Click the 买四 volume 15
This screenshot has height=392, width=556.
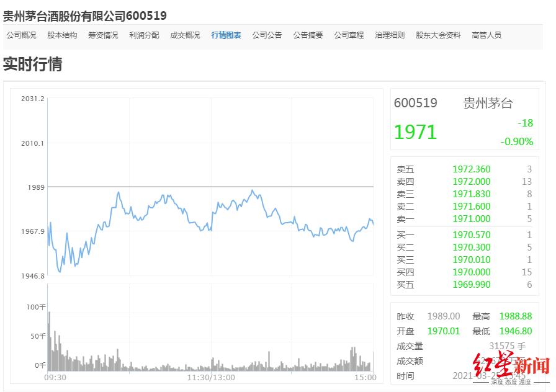[527, 272]
